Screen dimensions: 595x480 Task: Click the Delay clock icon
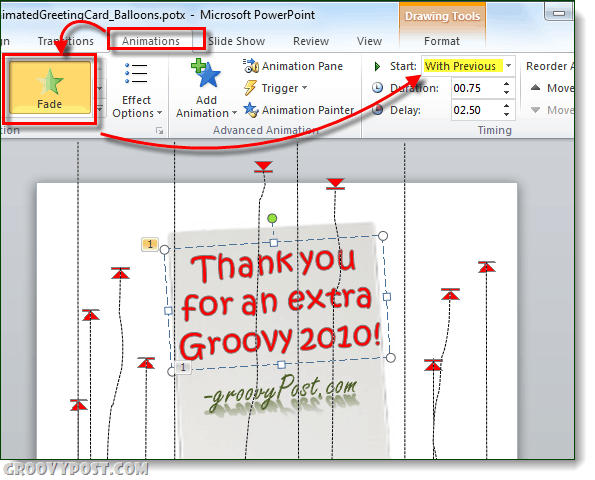(x=377, y=110)
